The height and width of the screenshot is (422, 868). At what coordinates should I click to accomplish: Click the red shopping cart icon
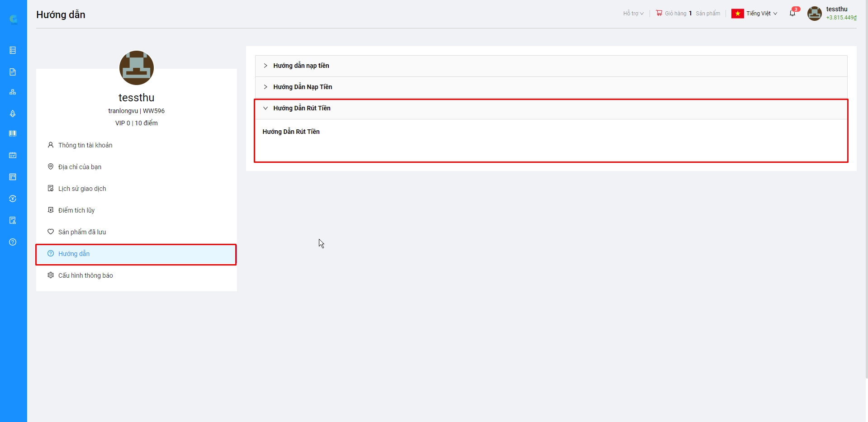[x=659, y=13]
